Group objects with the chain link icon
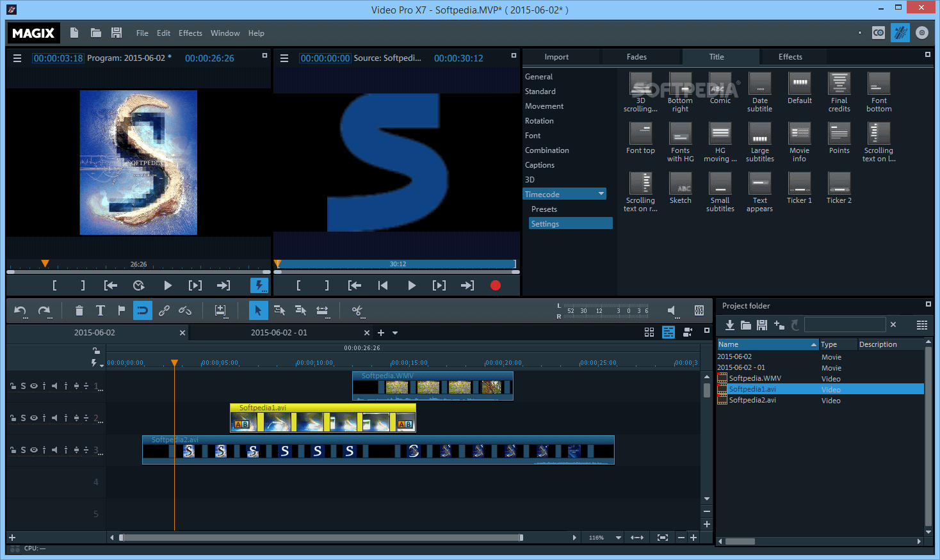 click(165, 311)
